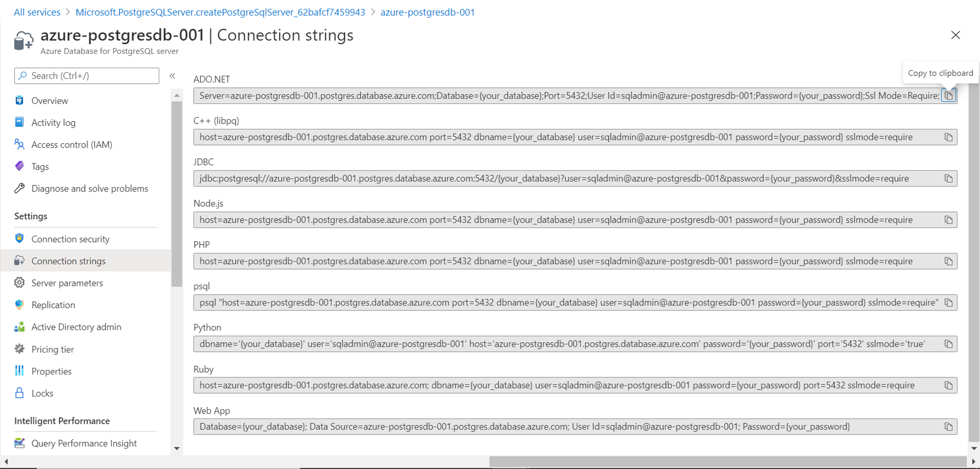Navigate to All services breadcrumb
Screen dimensions: 980x469
tap(37, 12)
